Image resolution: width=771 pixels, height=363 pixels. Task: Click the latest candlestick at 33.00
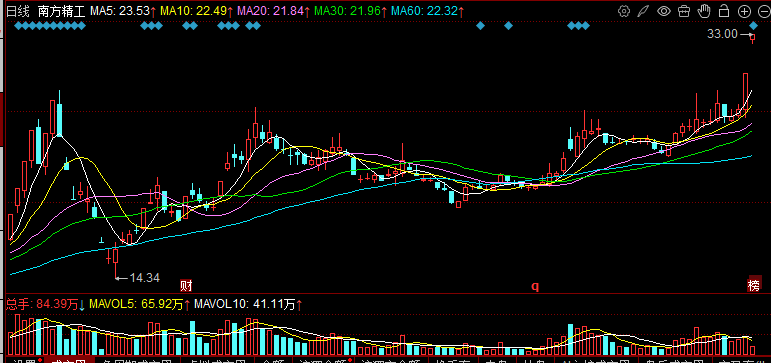click(753, 38)
